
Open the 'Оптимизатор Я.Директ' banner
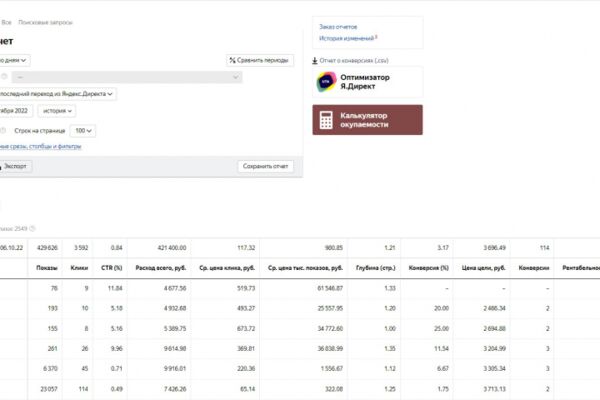pyautogui.click(x=368, y=82)
